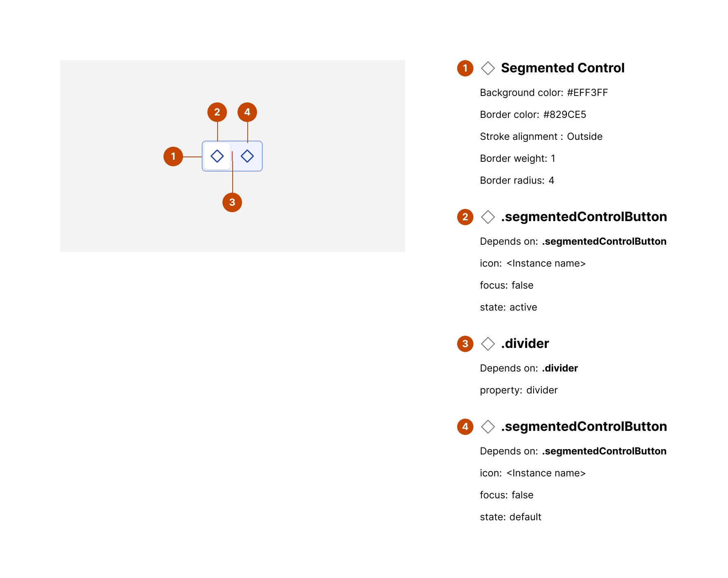
Task: Click numbered badge 3 beside .divider heading
Action: point(465,344)
